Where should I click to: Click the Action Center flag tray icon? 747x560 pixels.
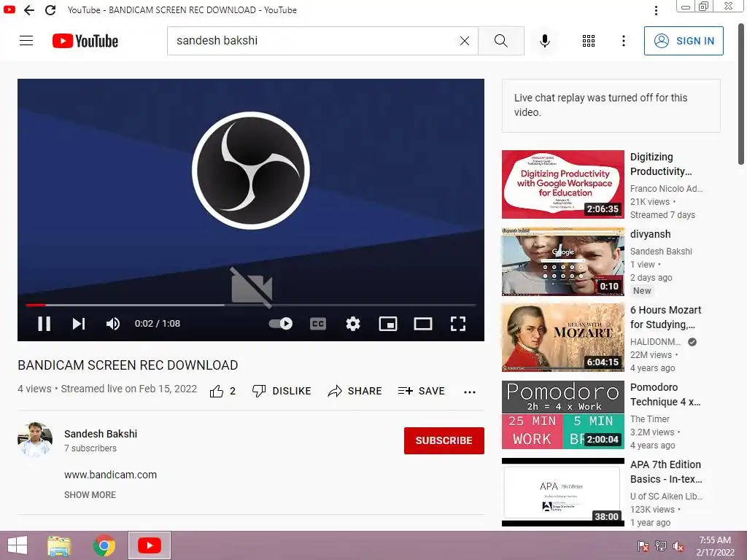[643, 546]
